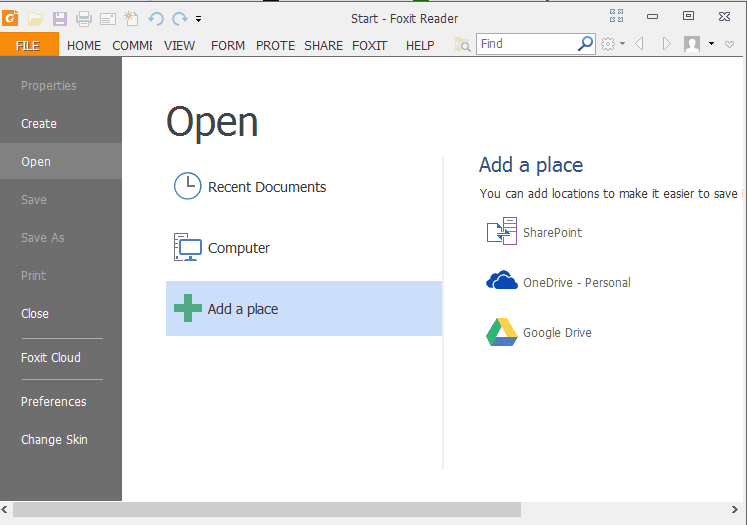
Task: Click the undo arrow icon
Action: coord(156,19)
